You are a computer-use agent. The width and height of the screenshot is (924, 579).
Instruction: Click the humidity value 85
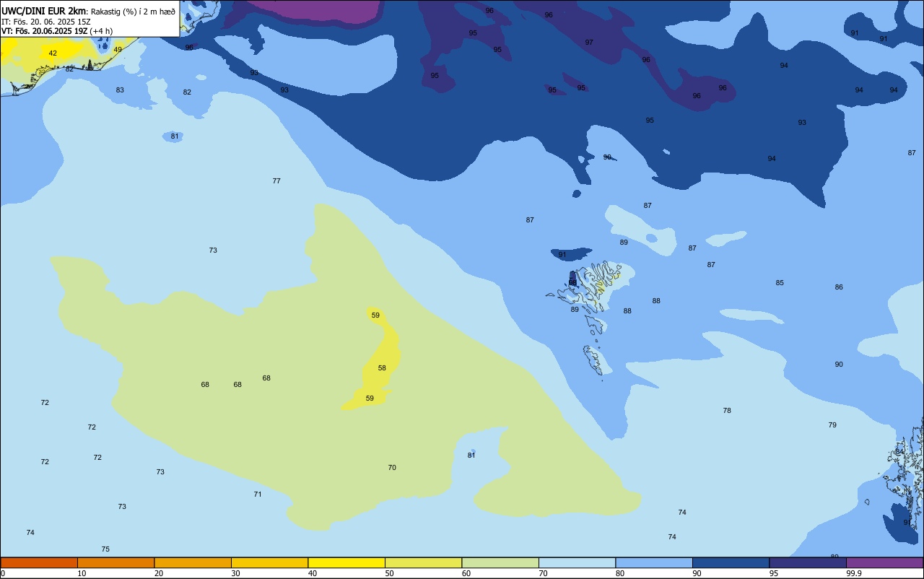[780, 283]
